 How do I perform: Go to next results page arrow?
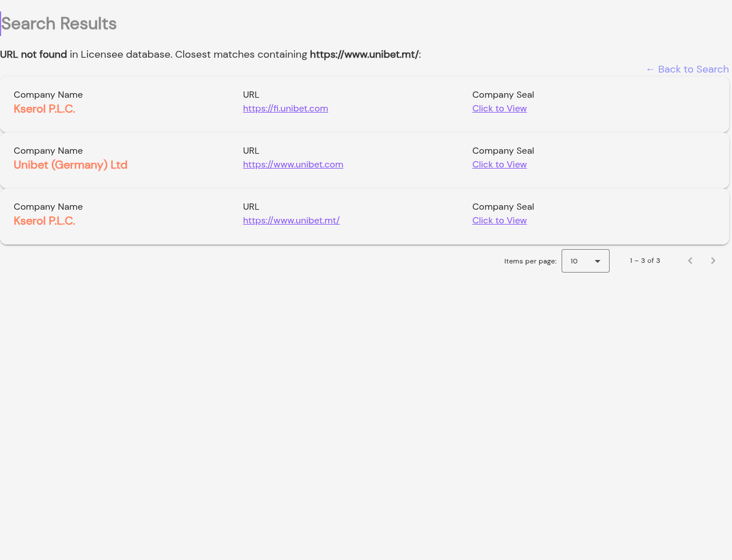coord(713,261)
